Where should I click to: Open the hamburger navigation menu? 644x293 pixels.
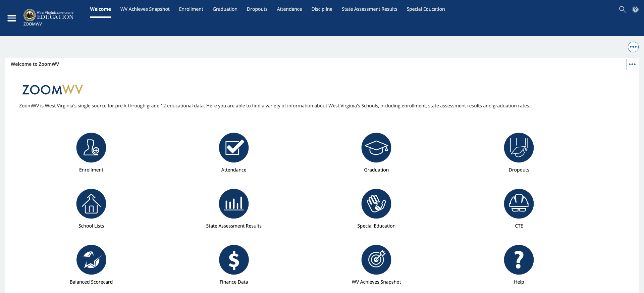tap(12, 18)
